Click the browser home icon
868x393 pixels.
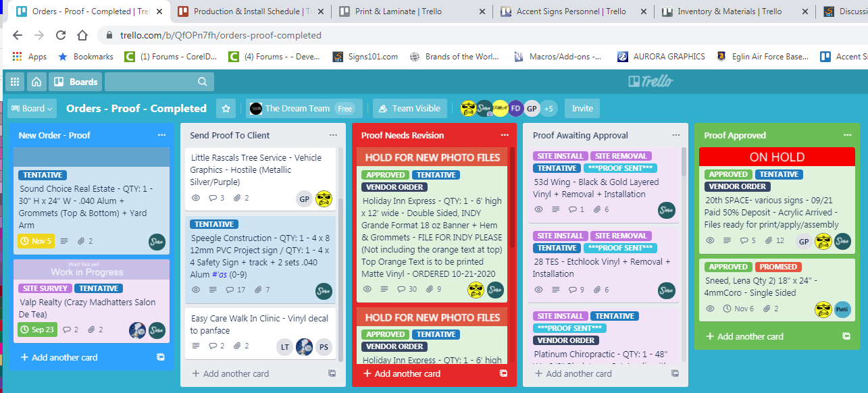coord(82,35)
